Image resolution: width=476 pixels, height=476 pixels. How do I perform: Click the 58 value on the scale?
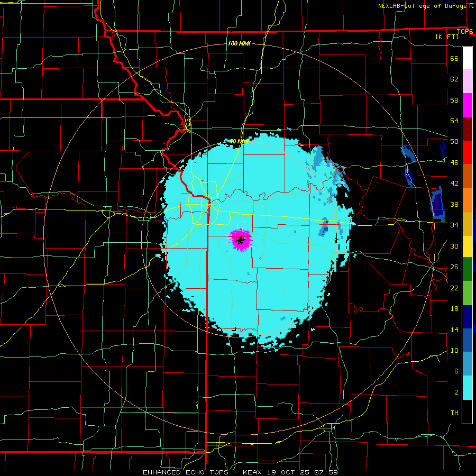(454, 100)
